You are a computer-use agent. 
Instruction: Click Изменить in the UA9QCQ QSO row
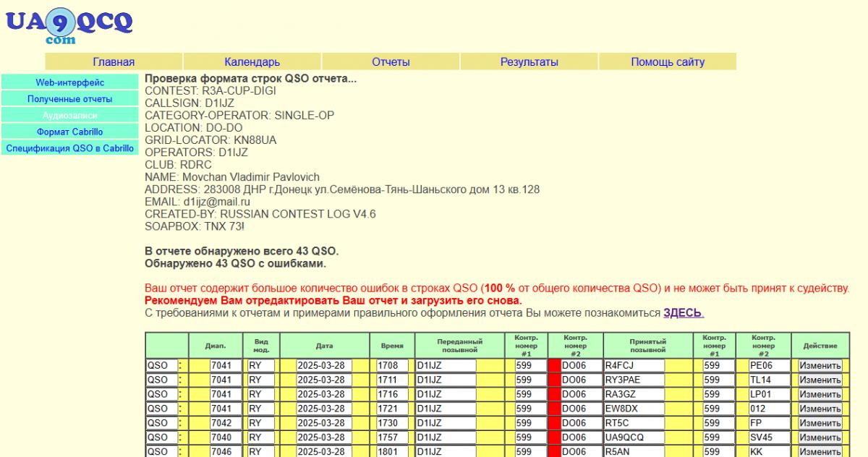pos(820,438)
